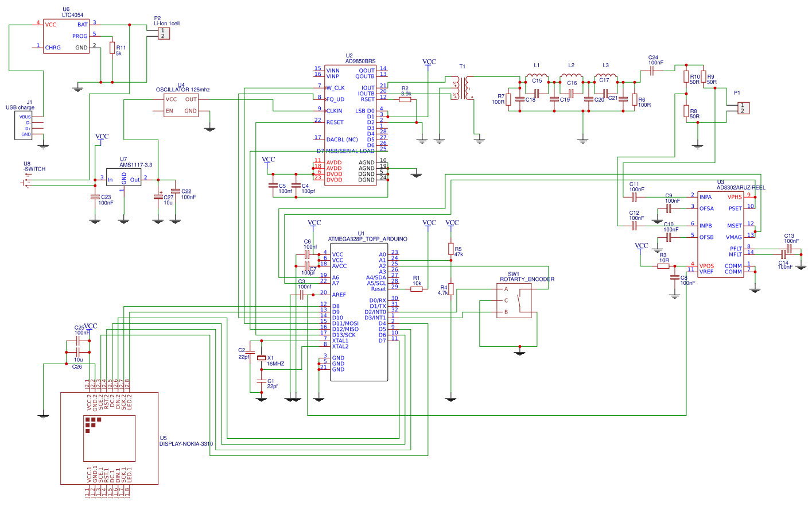
Task: Click capacitor C27 10u symbol
Action: pyautogui.click(x=158, y=197)
